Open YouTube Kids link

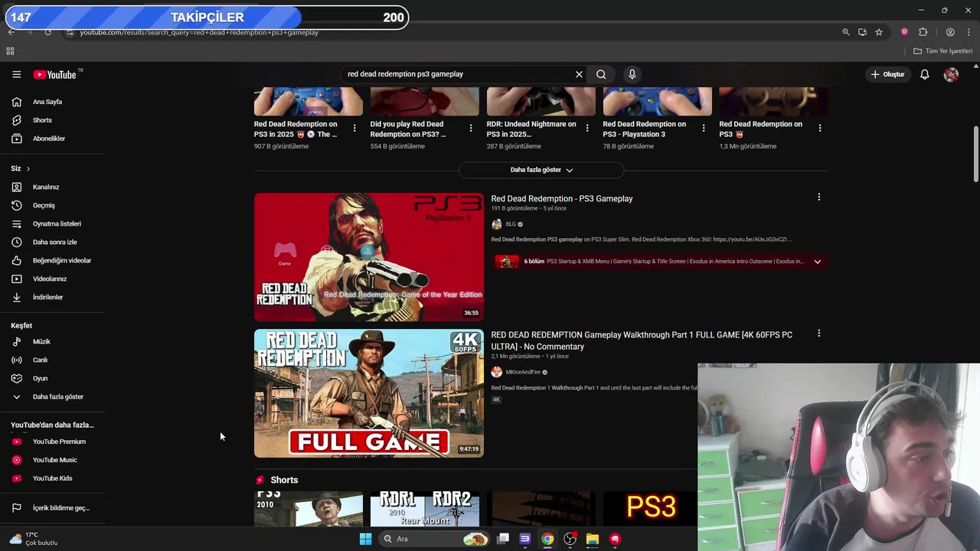53,478
